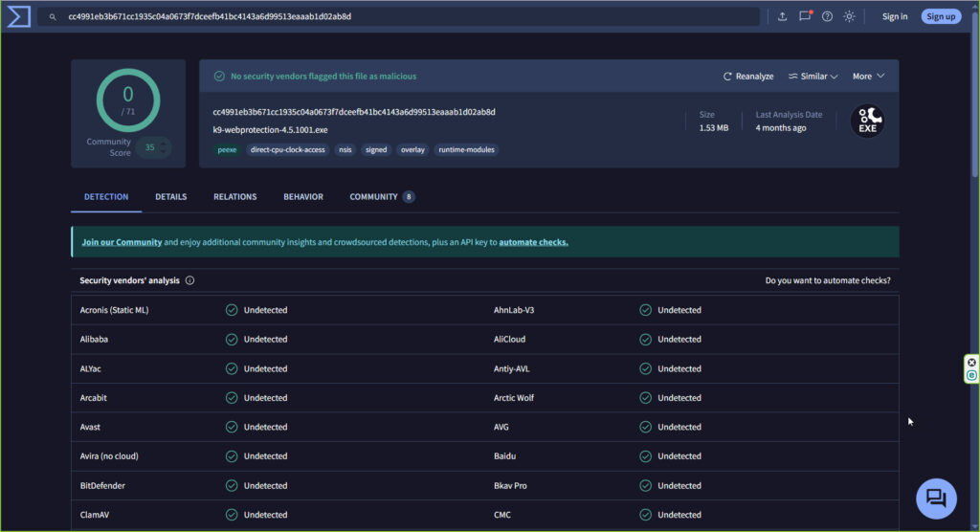Viewport: 980px width, 532px height.
Task: Click the AhnLab-V3 vendor name
Action: (x=514, y=310)
